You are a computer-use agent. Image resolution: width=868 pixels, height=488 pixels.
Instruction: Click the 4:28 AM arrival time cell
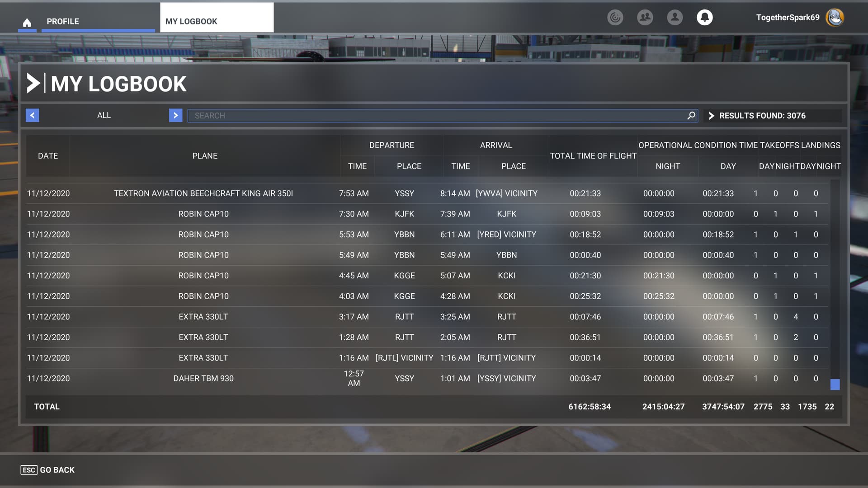(455, 296)
